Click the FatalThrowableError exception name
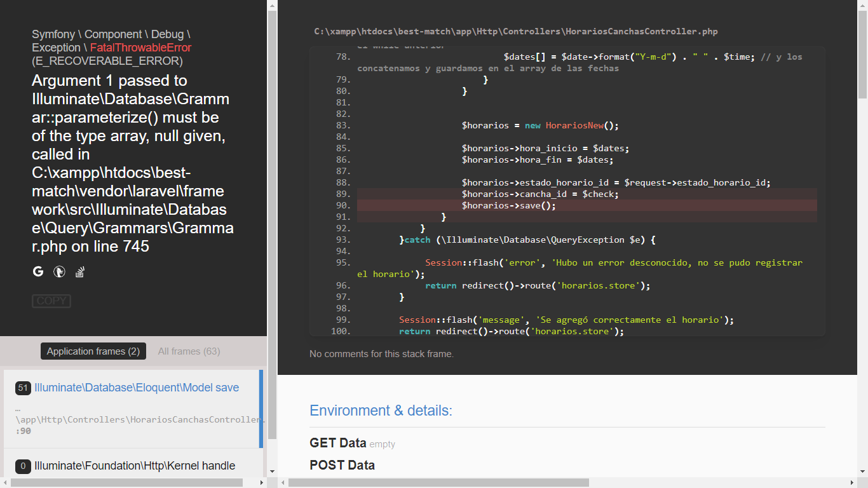868x488 pixels. (x=140, y=48)
